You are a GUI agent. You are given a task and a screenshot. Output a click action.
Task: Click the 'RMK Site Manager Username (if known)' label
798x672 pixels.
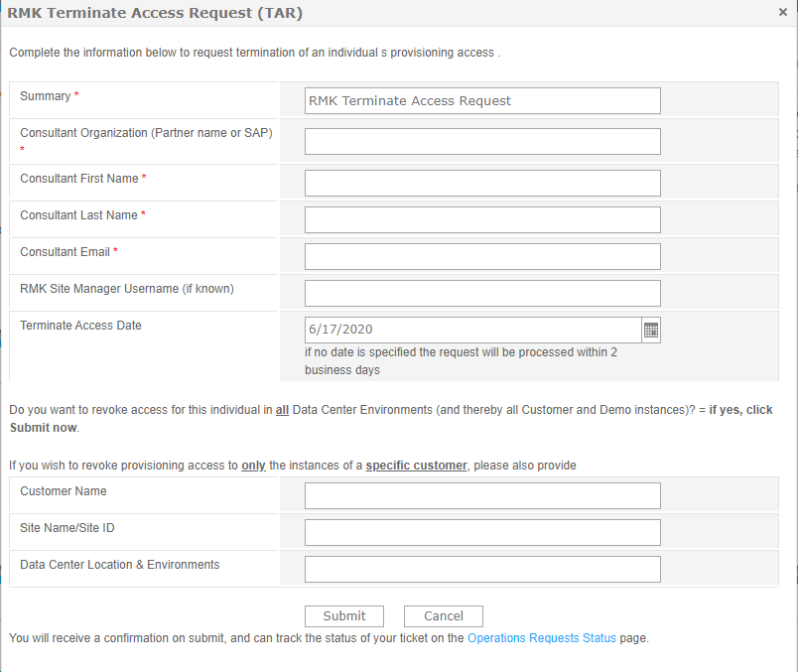[127, 289]
